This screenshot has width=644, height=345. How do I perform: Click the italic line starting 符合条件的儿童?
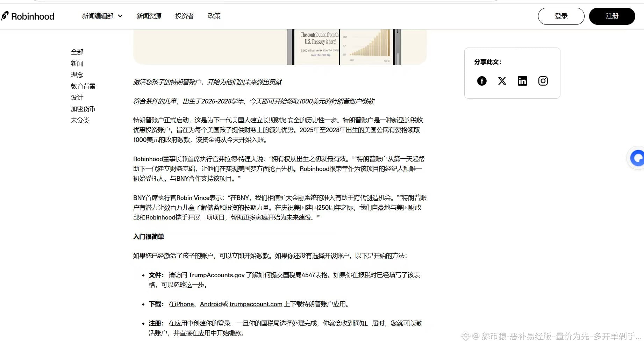(x=254, y=101)
